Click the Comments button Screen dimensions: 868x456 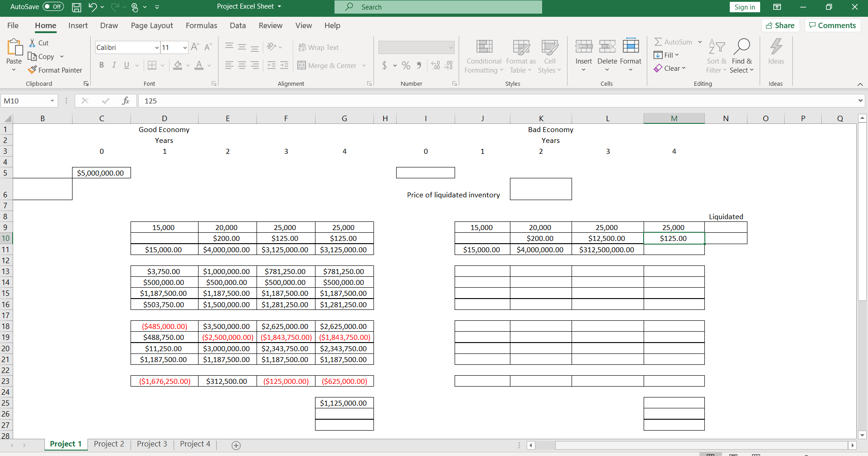pos(833,25)
